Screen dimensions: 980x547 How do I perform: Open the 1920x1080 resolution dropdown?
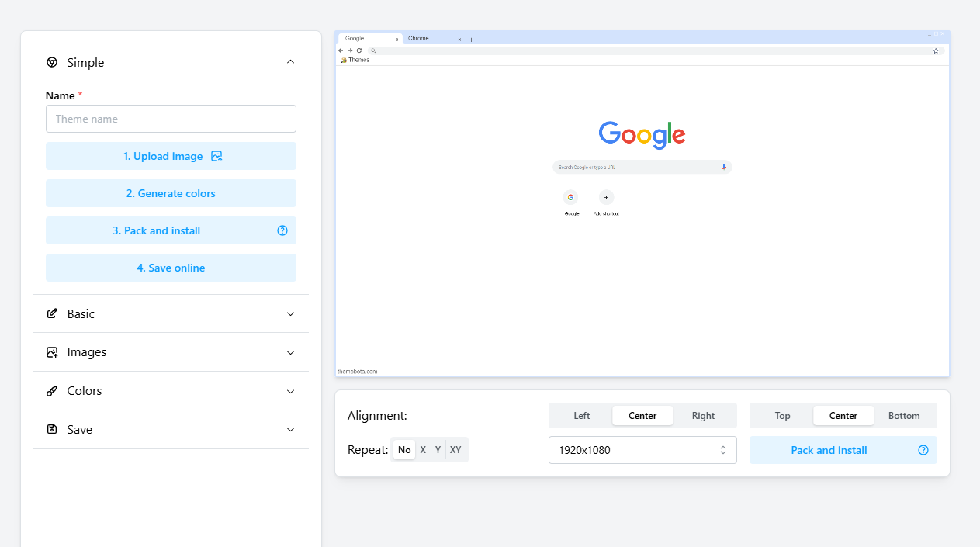[642, 450]
